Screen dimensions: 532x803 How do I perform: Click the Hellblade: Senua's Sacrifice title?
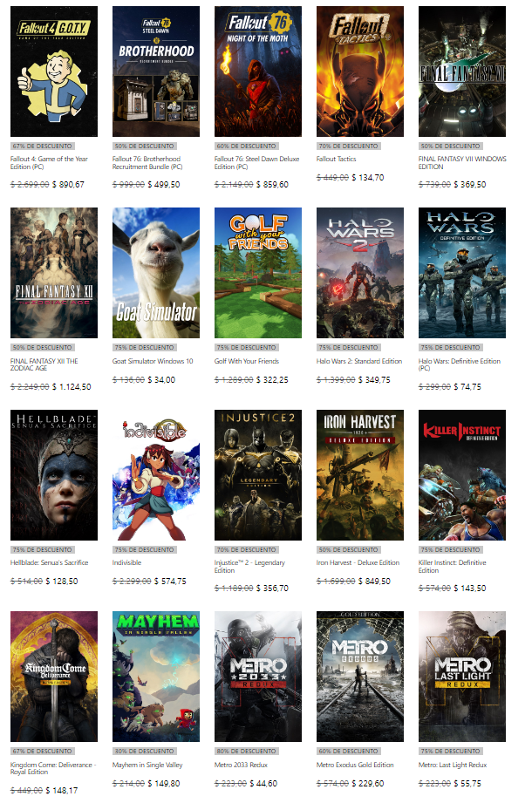49,562
